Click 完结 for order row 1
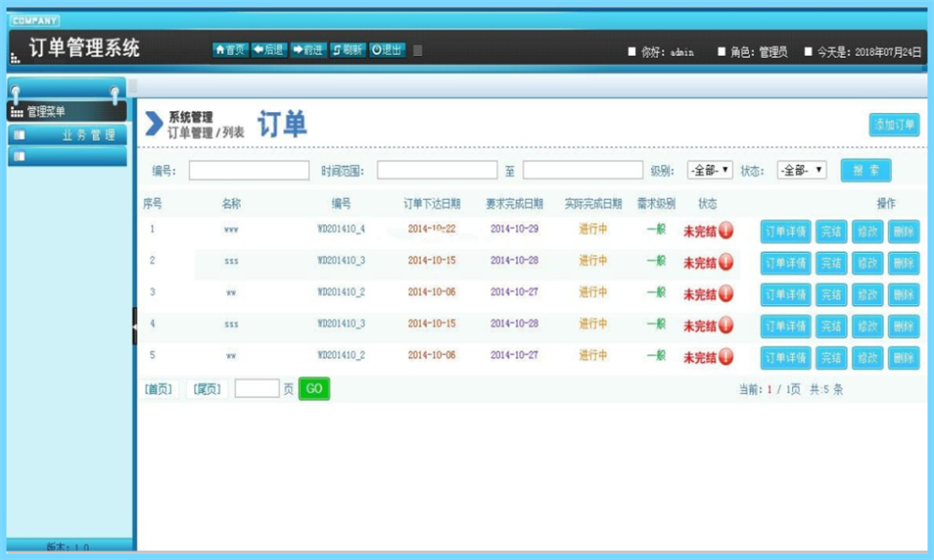Screen dimensions: 934x560 [x=831, y=231]
